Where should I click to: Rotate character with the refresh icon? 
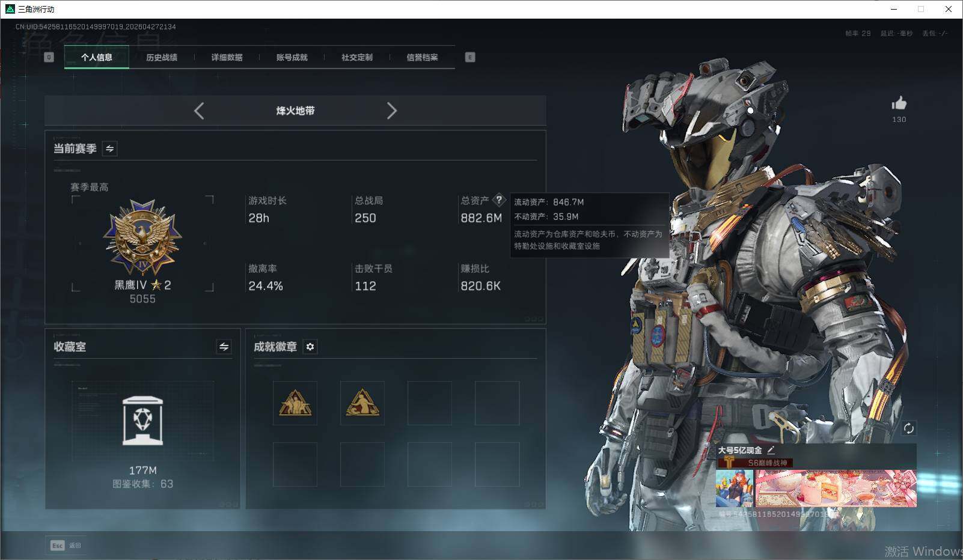pos(909,428)
